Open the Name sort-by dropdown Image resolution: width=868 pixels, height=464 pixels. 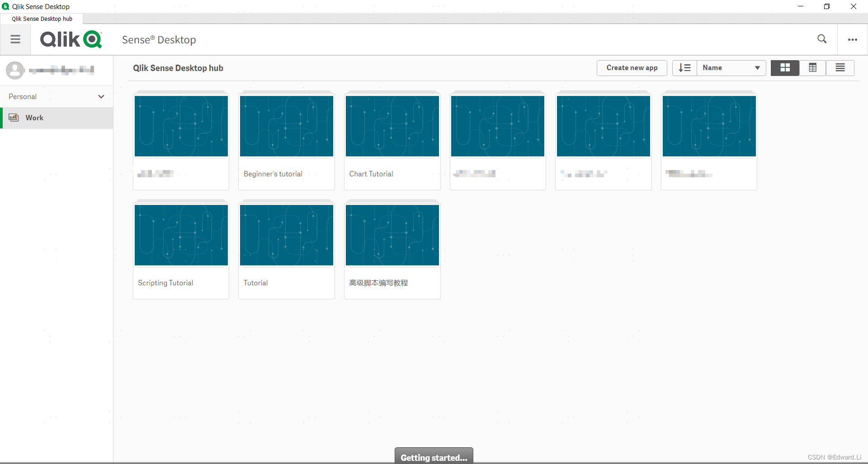(x=731, y=68)
